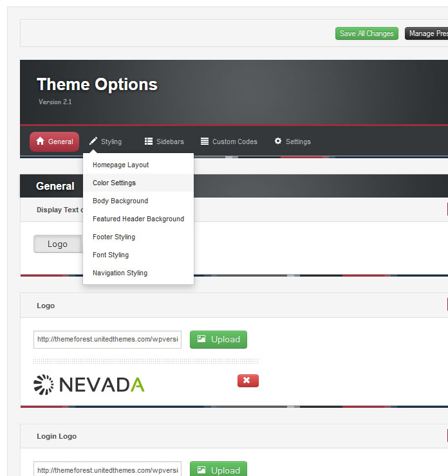Click the image icon on Login Logo Upload
The width and height of the screenshot is (448, 476).
[x=202, y=470]
